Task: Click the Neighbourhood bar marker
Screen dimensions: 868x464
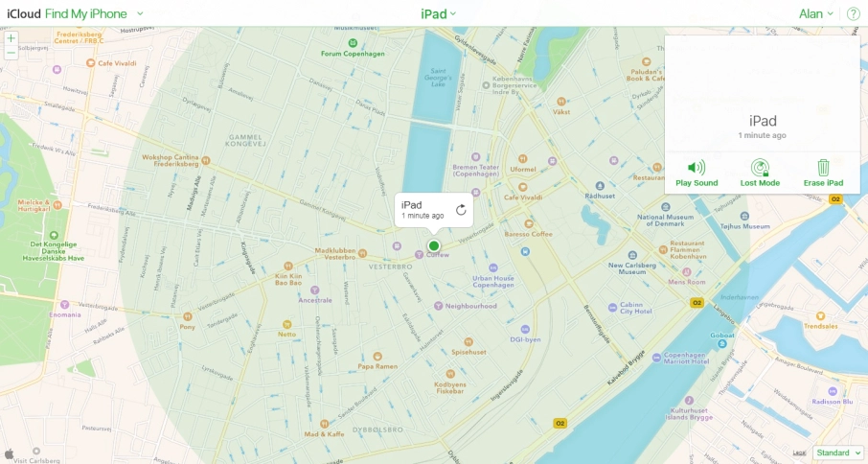Action: (x=438, y=306)
